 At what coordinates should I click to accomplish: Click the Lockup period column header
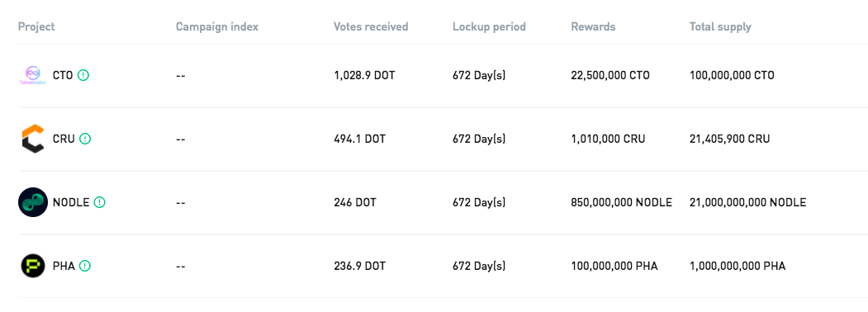coord(490,26)
